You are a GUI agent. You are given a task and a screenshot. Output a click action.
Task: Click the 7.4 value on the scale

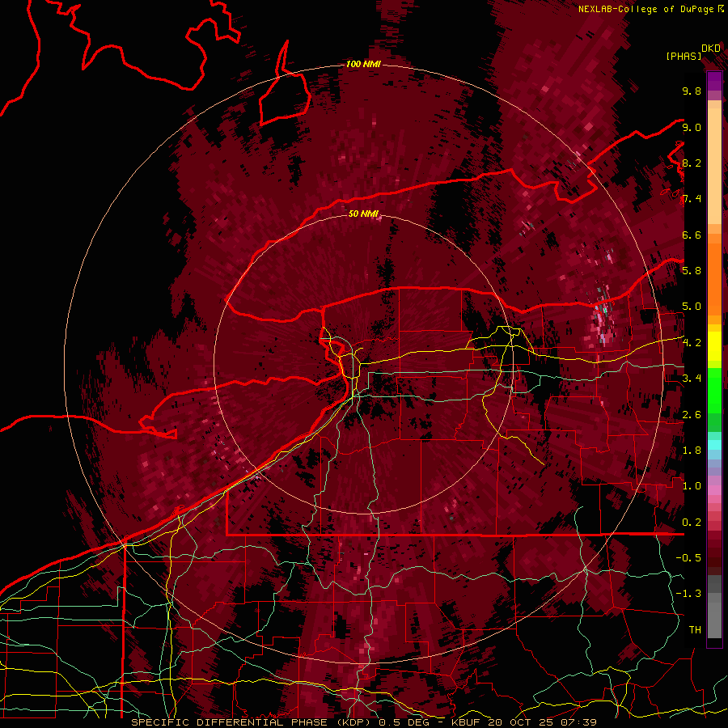coord(692,199)
